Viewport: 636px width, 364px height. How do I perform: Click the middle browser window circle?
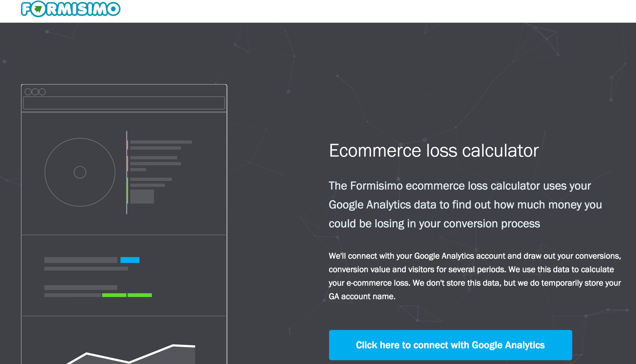[x=35, y=92]
